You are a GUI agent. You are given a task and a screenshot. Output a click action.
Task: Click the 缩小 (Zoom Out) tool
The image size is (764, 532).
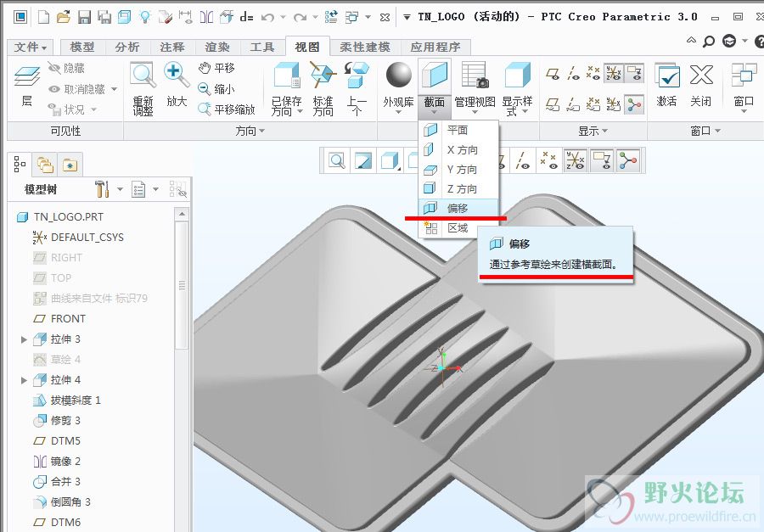click(216, 88)
